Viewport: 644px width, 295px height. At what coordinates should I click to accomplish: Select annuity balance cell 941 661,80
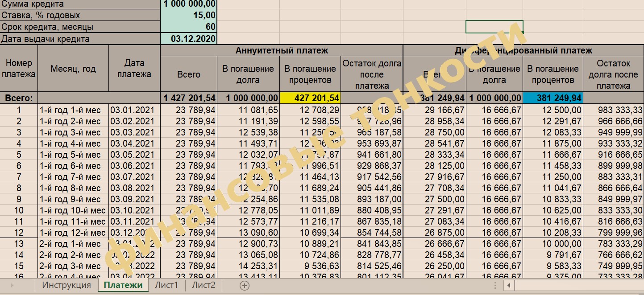(x=372, y=155)
